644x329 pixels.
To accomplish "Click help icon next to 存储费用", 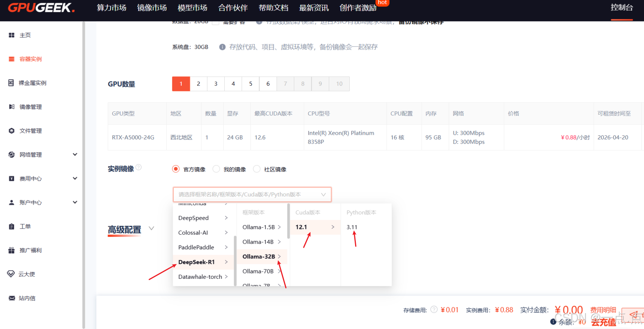I will pos(434,309).
